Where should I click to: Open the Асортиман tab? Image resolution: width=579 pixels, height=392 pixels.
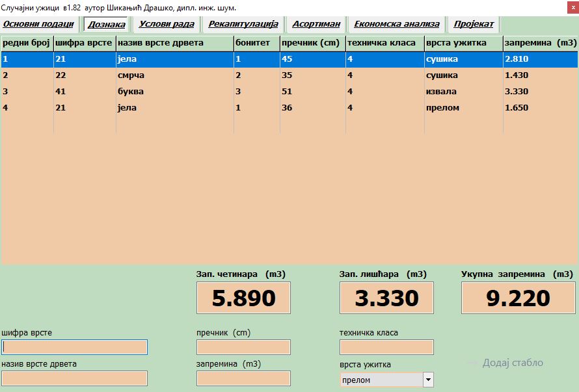tap(316, 24)
